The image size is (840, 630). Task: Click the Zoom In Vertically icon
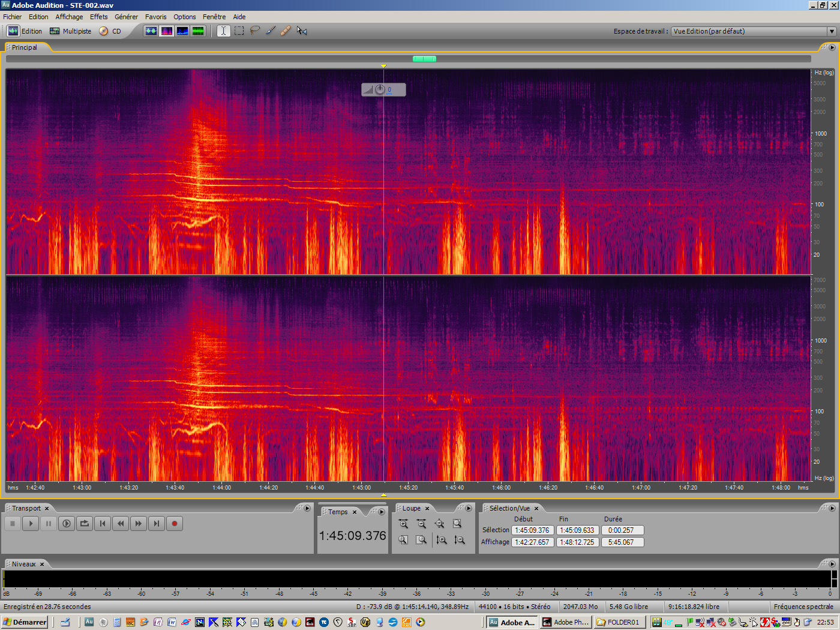pyautogui.click(x=442, y=540)
